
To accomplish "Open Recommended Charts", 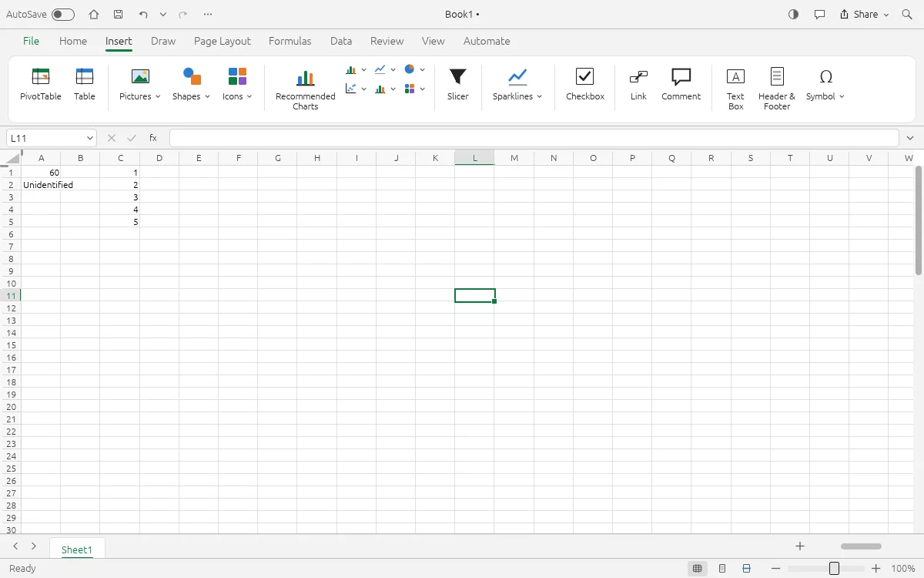I will (x=306, y=89).
